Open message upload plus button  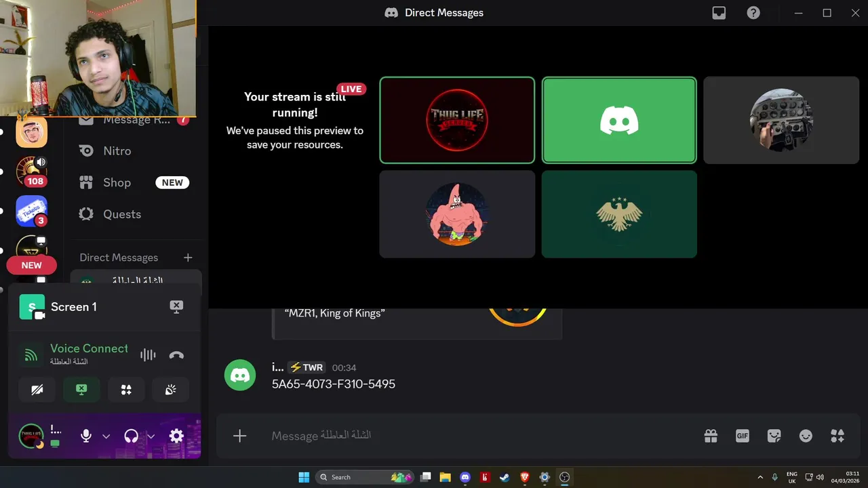coord(239,436)
